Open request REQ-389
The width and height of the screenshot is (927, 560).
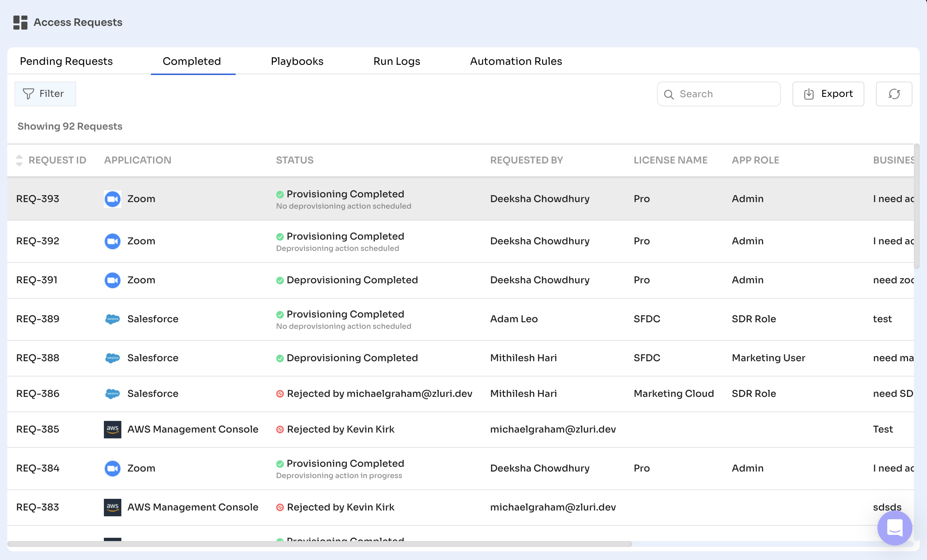tap(38, 319)
